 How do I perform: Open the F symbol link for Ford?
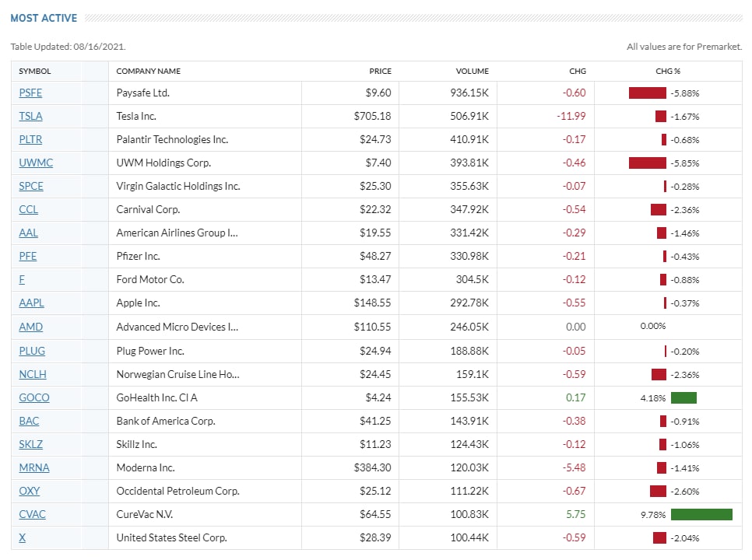[x=22, y=280]
